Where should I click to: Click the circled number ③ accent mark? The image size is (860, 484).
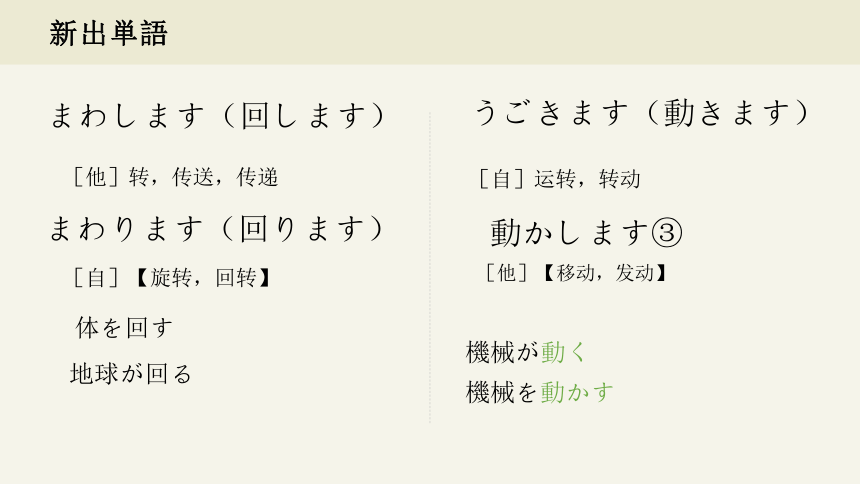coord(666,233)
